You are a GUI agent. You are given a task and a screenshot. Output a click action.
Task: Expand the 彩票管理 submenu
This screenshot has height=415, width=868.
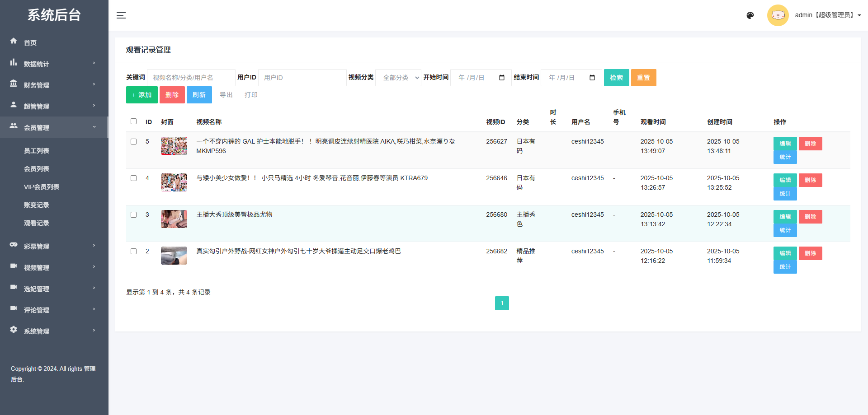[x=36, y=246]
